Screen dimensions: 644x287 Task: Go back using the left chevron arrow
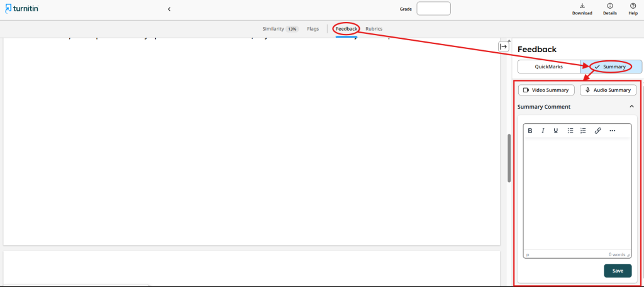pos(169,9)
